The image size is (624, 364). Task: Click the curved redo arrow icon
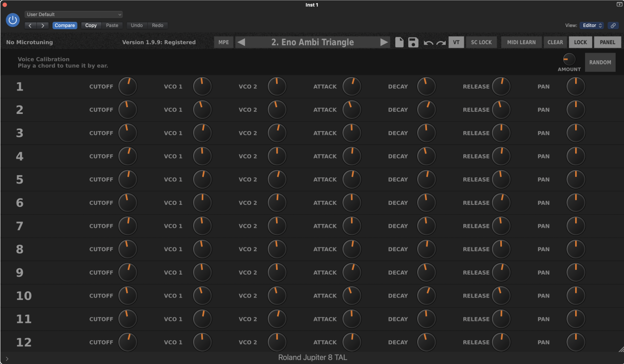(x=441, y=43)
